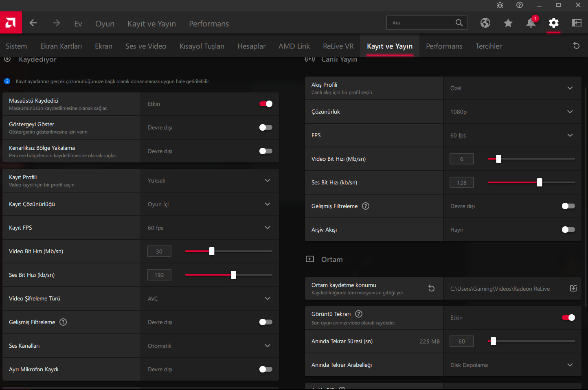Reset Ortam kaydetme konumu to default
The width and height of the screenshot is (588, 390).
(431, 288)
